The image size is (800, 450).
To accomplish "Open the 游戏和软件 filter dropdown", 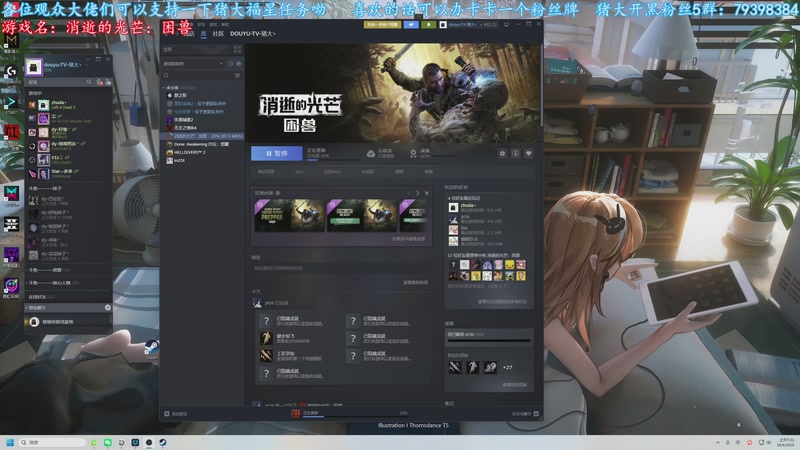I will pyautogui.click(x=193, y=64).
